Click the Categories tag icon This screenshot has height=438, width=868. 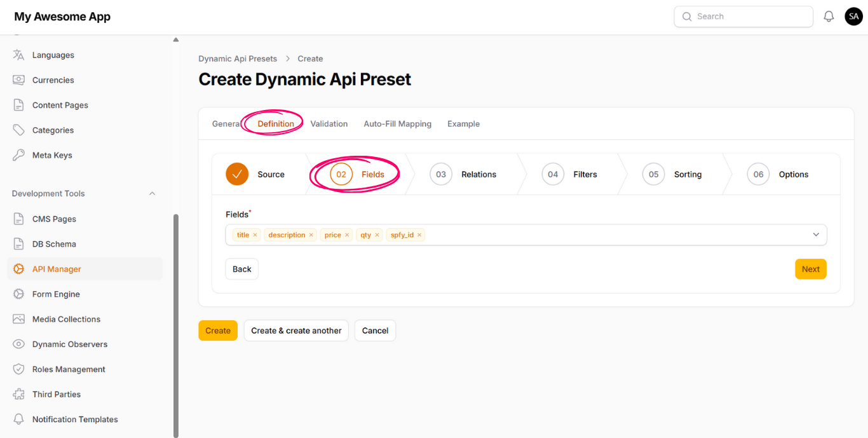point(18,130)
